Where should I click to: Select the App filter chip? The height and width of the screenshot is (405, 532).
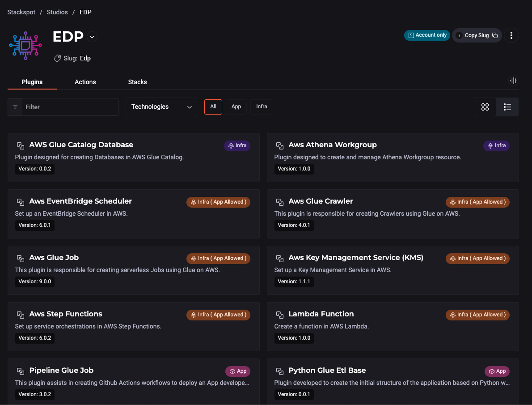coord(236,107)
